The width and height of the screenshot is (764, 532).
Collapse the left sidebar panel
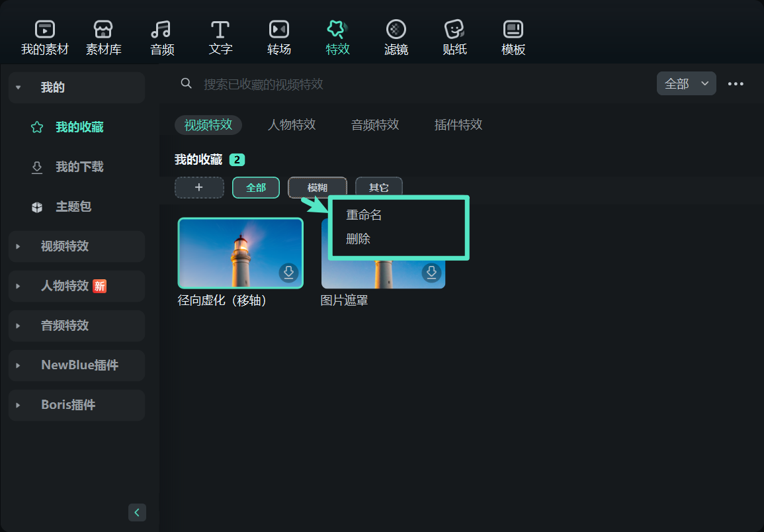[137, 512]
